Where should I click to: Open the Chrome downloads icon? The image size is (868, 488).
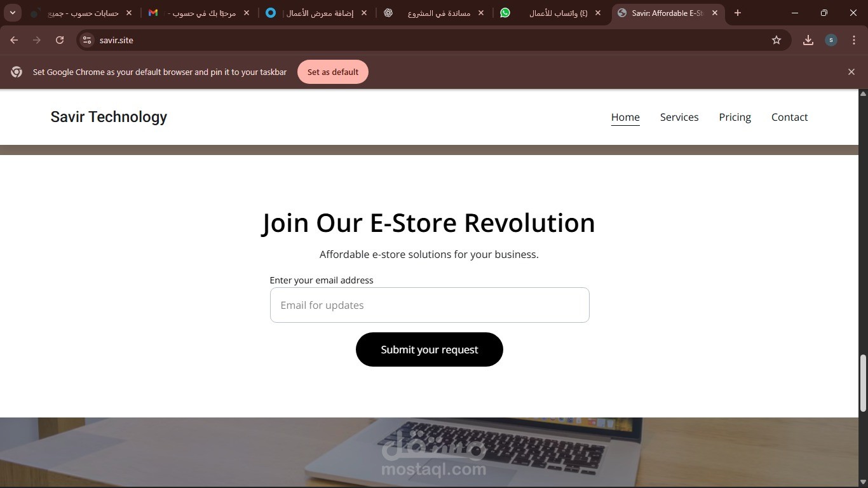(808, 40)
